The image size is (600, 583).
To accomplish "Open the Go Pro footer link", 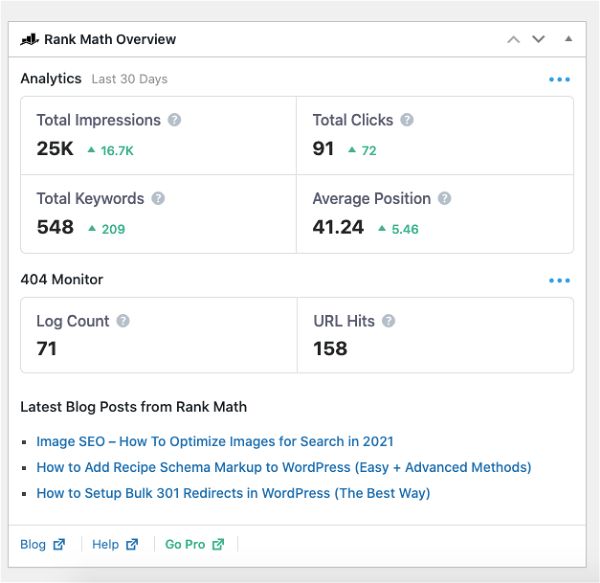I will (x=194, y=544).
